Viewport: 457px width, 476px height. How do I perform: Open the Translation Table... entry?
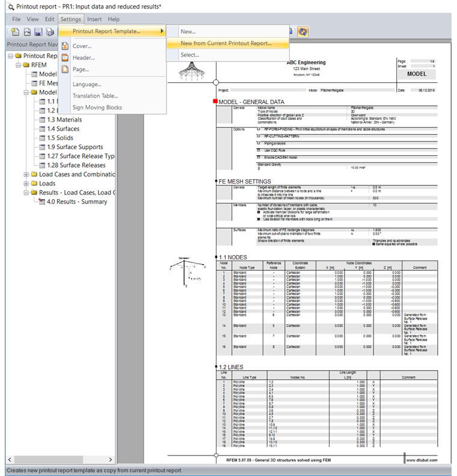(x=112, y=96)
